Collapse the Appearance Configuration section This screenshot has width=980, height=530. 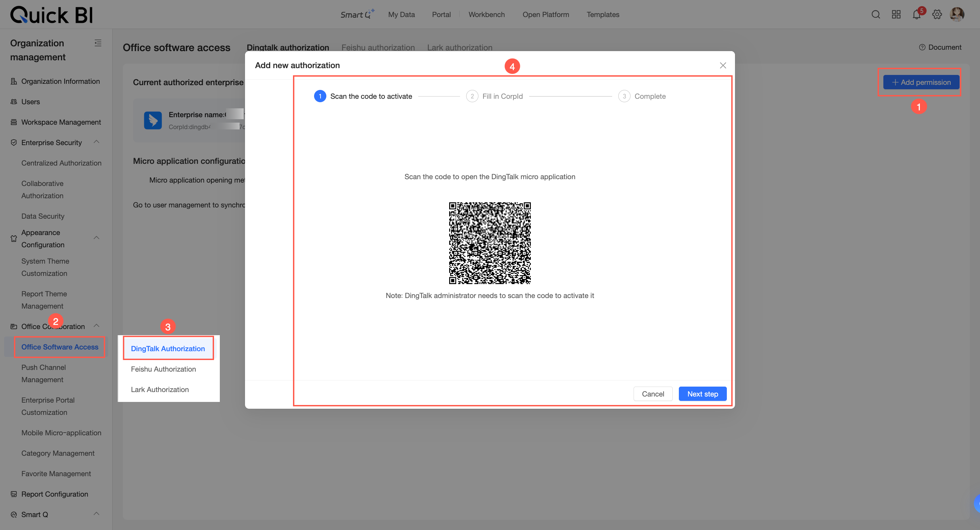97,238
